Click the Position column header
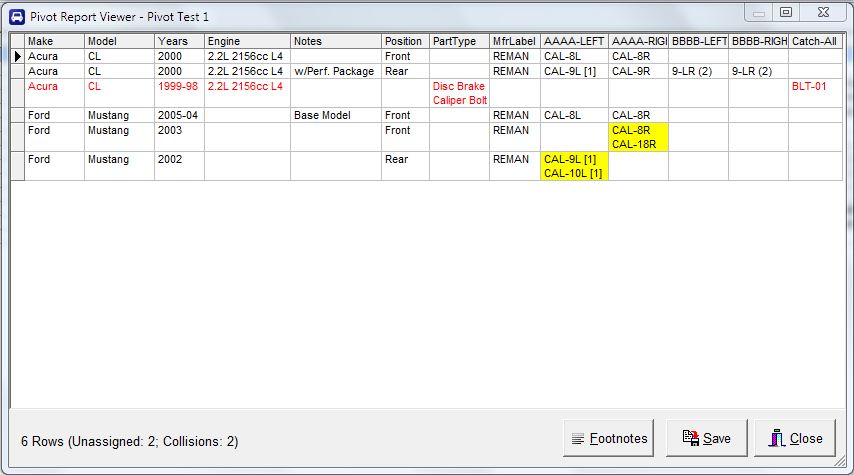 click(x=404, y=41)
